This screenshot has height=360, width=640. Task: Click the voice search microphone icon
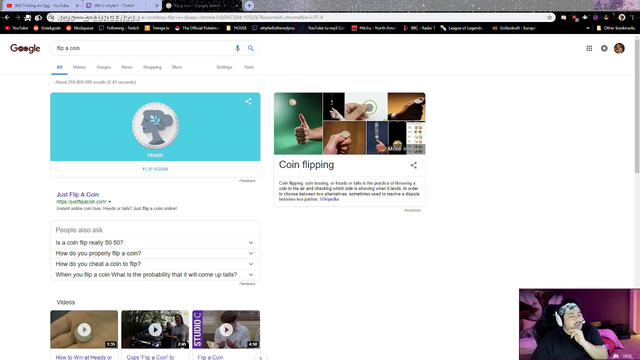237,48
